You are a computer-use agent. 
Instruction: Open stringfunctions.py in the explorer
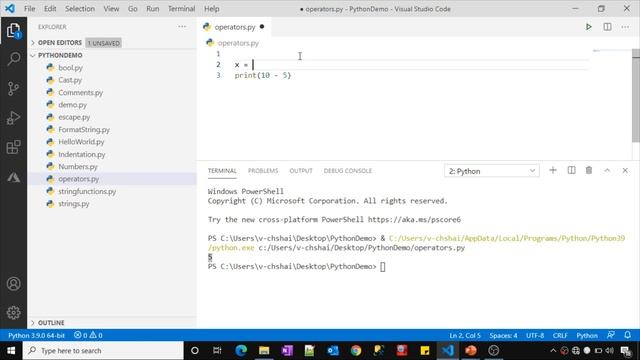click(x=87, y=191)
